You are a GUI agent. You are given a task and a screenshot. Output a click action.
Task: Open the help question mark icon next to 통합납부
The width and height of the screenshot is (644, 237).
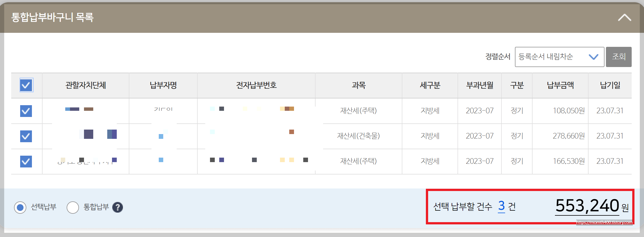[118, 207]
